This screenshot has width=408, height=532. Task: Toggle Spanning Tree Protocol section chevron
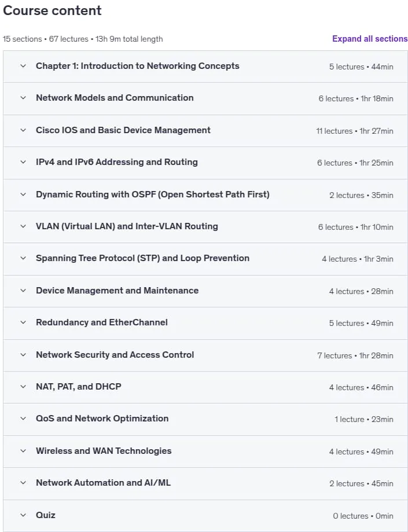[x=23, y=258]
